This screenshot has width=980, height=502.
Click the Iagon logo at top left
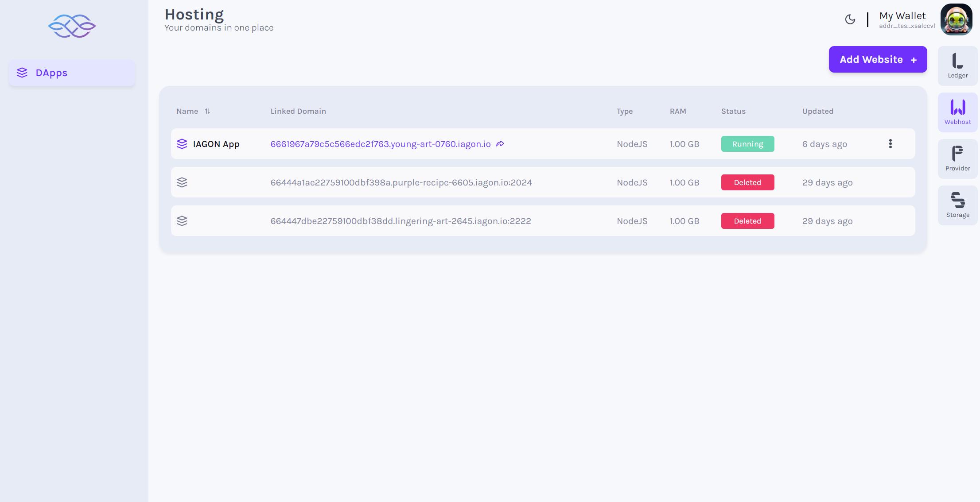(x=72, y=26)
